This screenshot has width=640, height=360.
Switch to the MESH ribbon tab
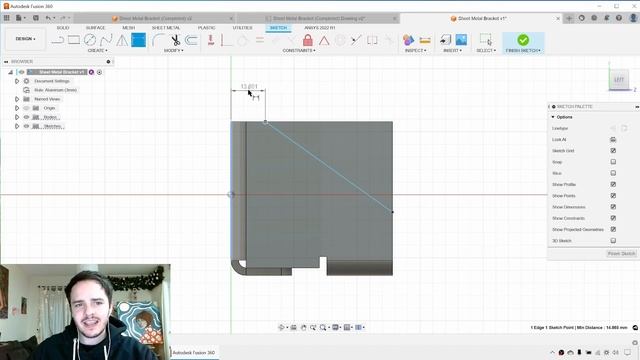[129, 28]
